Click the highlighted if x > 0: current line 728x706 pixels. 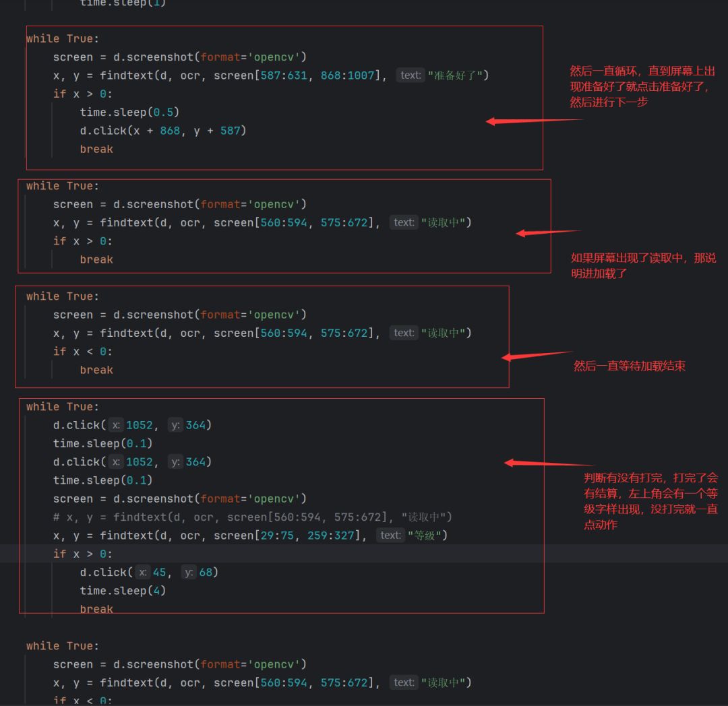tap(83, 554)
